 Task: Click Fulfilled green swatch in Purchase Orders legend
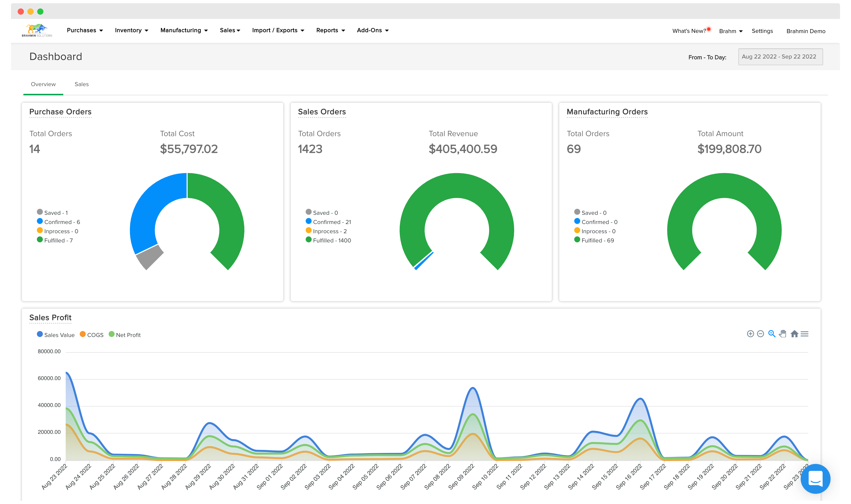point(40,240)
